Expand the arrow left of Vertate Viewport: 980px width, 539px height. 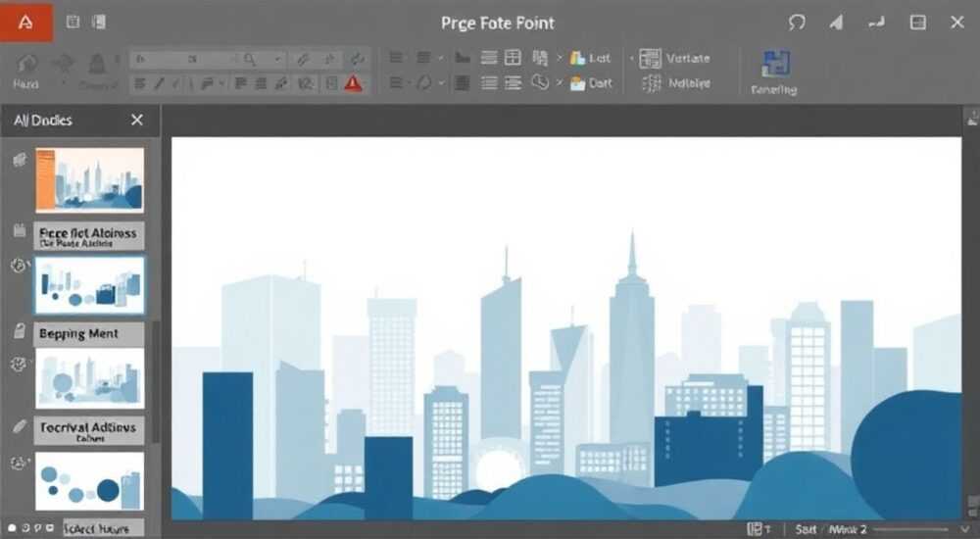632,58
